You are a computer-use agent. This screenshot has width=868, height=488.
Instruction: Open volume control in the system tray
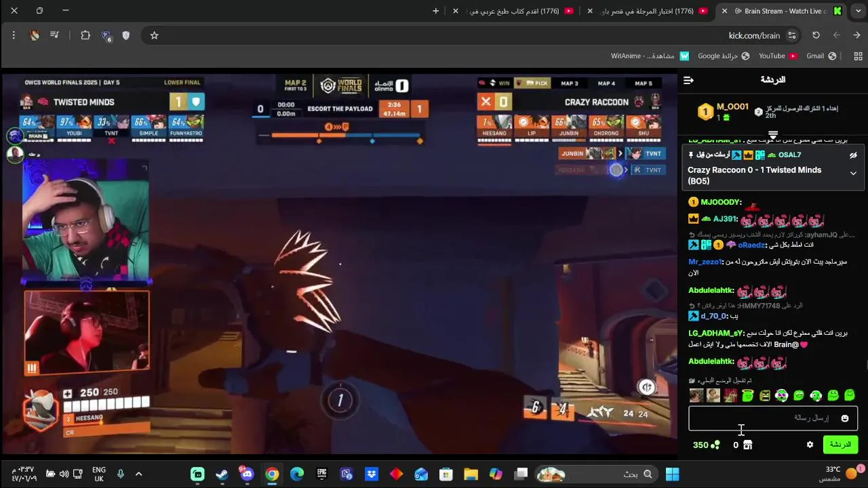pos(64,474)
